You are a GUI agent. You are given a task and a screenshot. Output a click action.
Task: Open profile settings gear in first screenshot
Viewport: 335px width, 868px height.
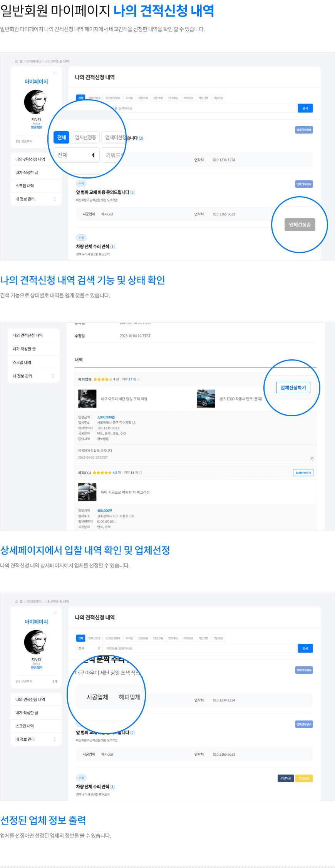[55, 73]
